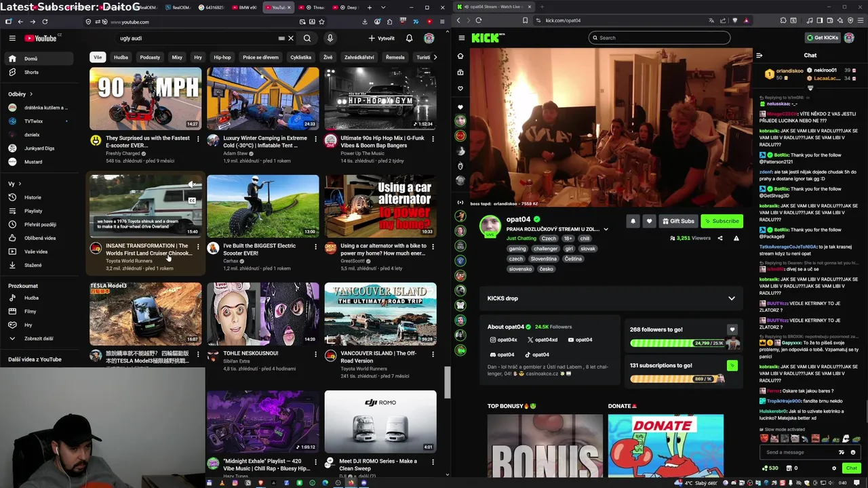
Task: Open Stažené in YouTube sidebar
Action: pos(39,265)
